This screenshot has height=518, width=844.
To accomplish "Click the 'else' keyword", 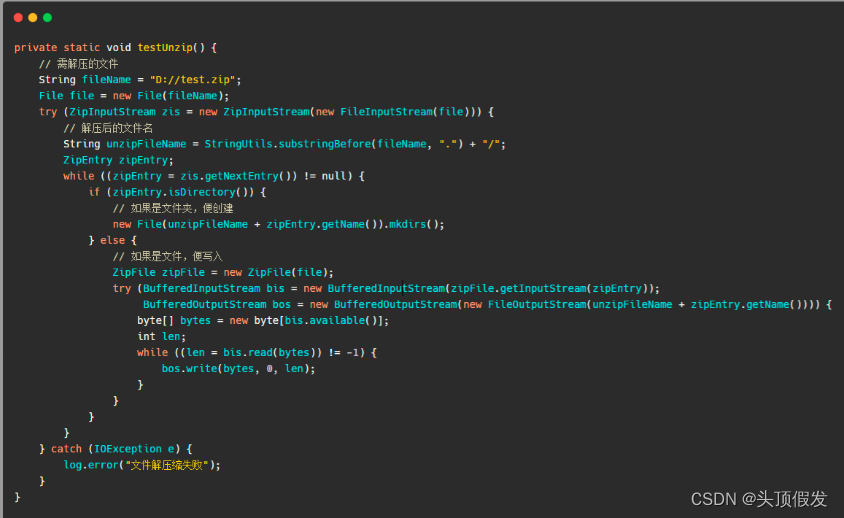I will click(x=112, y=240).
